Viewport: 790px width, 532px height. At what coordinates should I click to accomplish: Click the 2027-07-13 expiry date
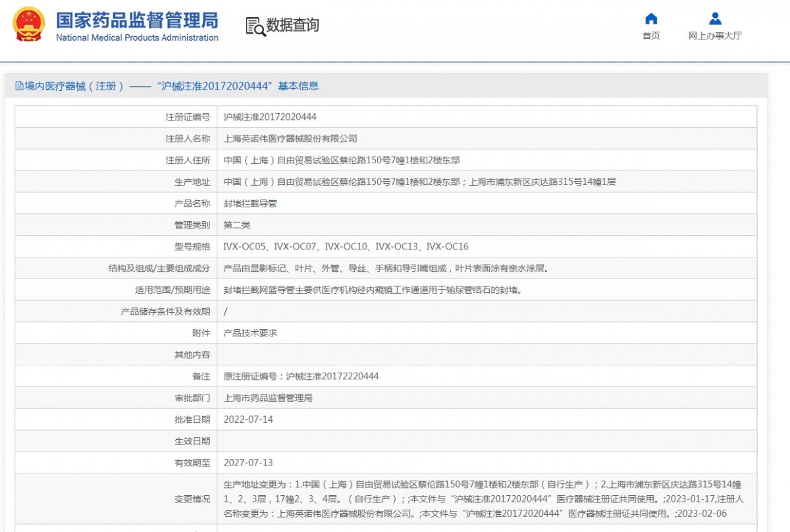coord(248,463)
